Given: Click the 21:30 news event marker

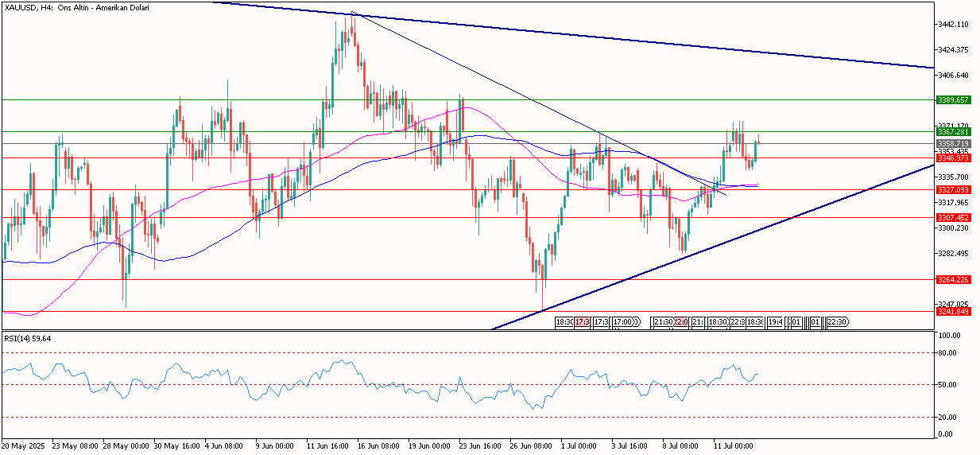Looking at the screenshot, I should 664,322.
